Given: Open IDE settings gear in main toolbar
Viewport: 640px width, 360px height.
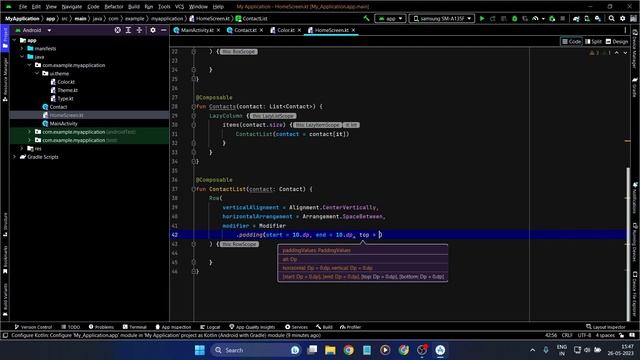Looking at the screenshot, I should pyautogui.click(x=622, y=18).
